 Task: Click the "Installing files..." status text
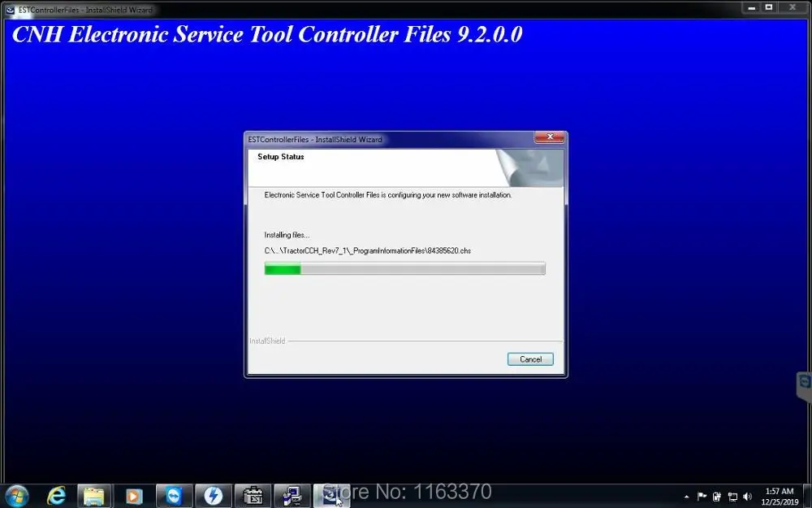point(287,235)
